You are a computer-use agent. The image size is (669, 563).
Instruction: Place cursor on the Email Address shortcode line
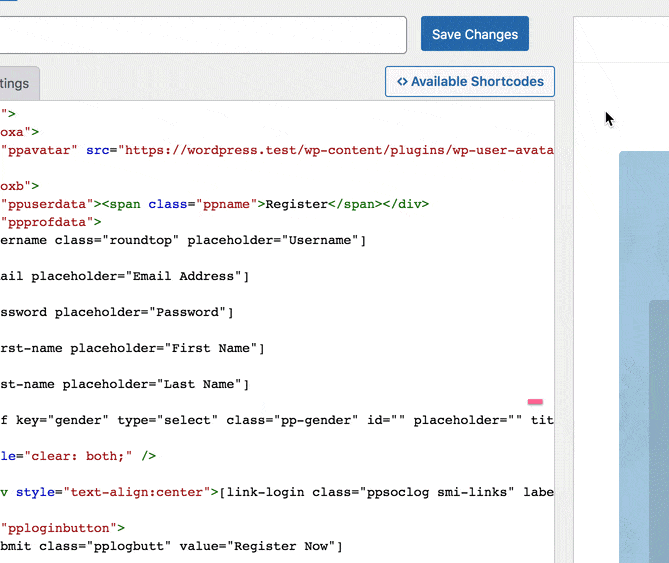(125, 276)
